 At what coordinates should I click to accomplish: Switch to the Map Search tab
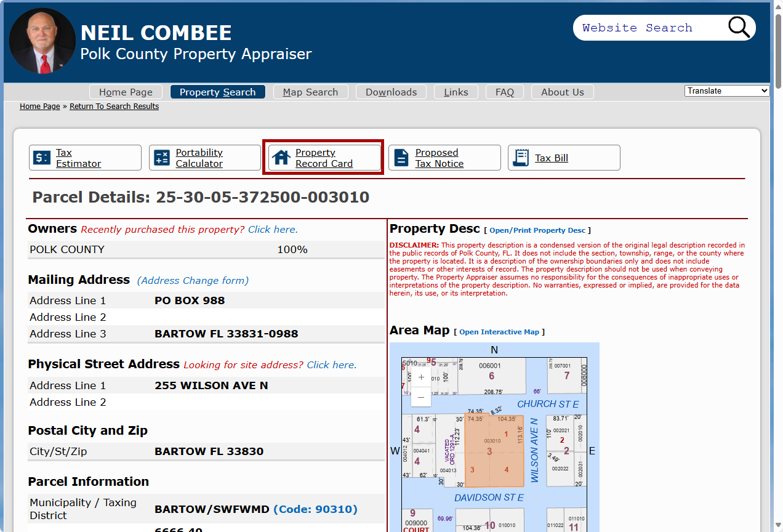pos(310,92)
